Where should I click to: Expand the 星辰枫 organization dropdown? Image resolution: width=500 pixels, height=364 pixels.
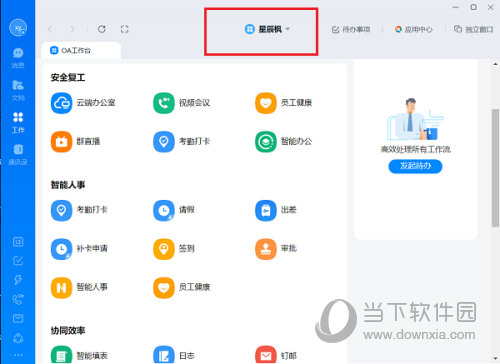pos(267,29)
